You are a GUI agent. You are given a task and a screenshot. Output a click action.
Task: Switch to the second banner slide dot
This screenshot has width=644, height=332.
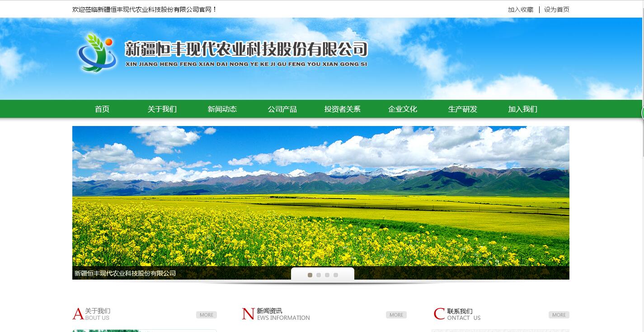click(x=319, y=275)
